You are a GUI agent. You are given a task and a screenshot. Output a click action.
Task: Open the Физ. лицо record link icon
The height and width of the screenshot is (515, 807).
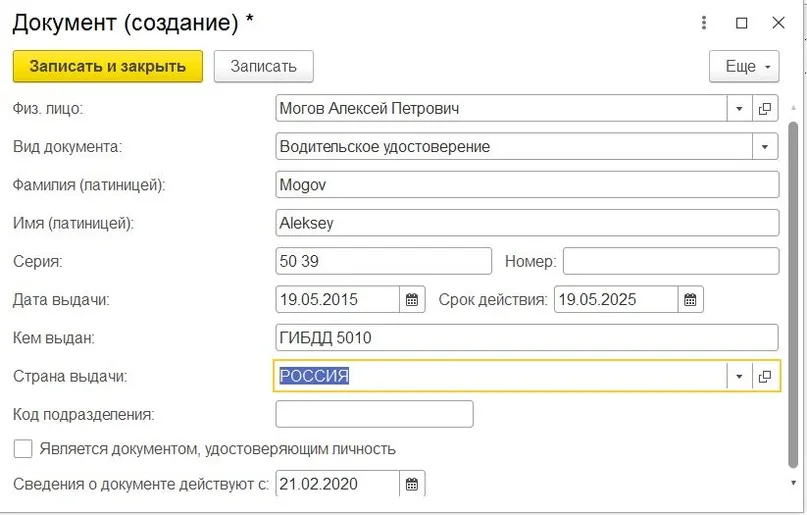pos(765,109)
